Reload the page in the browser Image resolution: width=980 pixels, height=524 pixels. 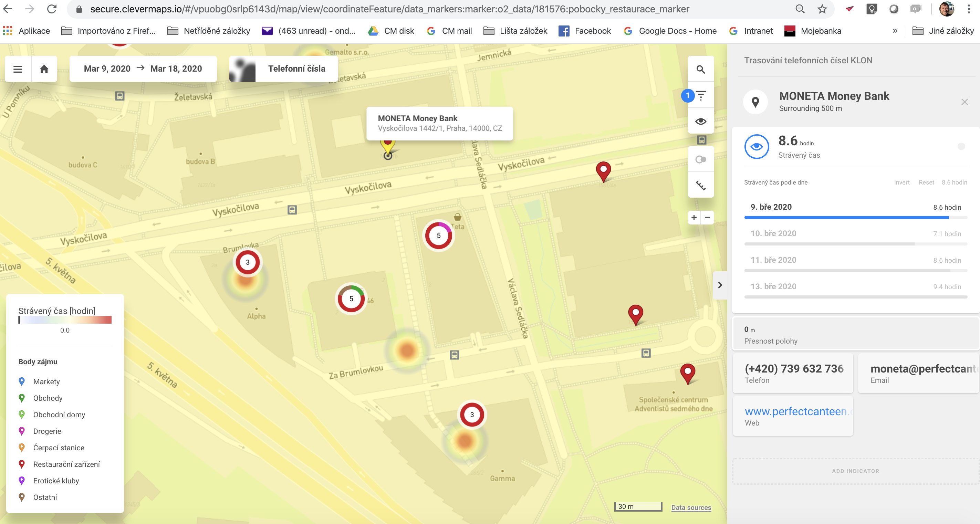pos(52,9)
